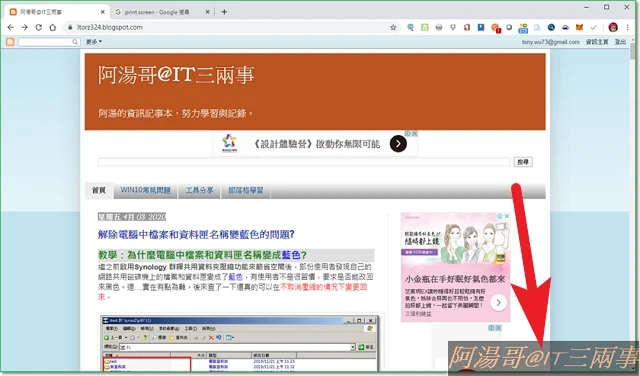Open the WIN10常見問題 navigation tab
640x376 pixels.
[145, 190]
